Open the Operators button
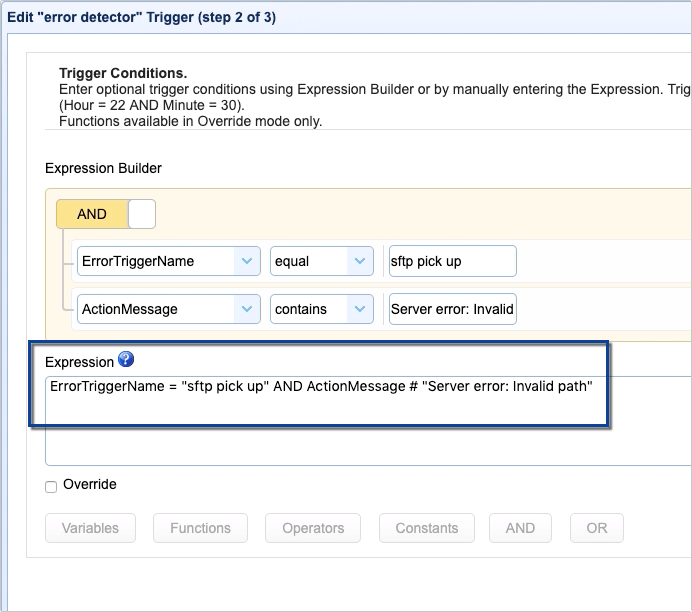 click(312, 528)
